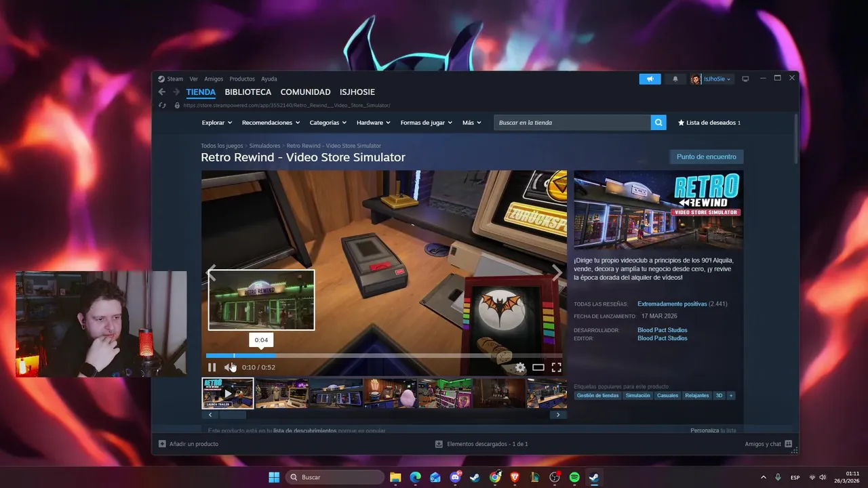Viewport: 868px width, 488px height.
Task: Open Lista de deseados wishlist
Action: point(709,123)
